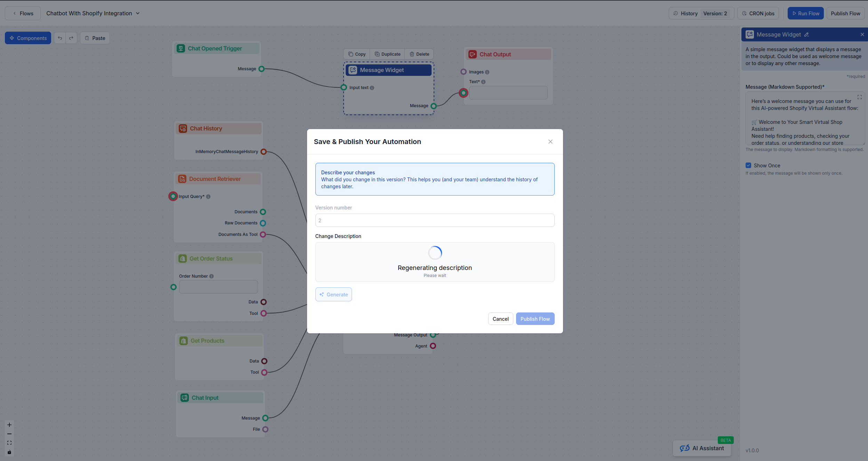868x461 pixels.
Task: Click the pencil edit icon on Message Widget header
Action: point(807,34)
